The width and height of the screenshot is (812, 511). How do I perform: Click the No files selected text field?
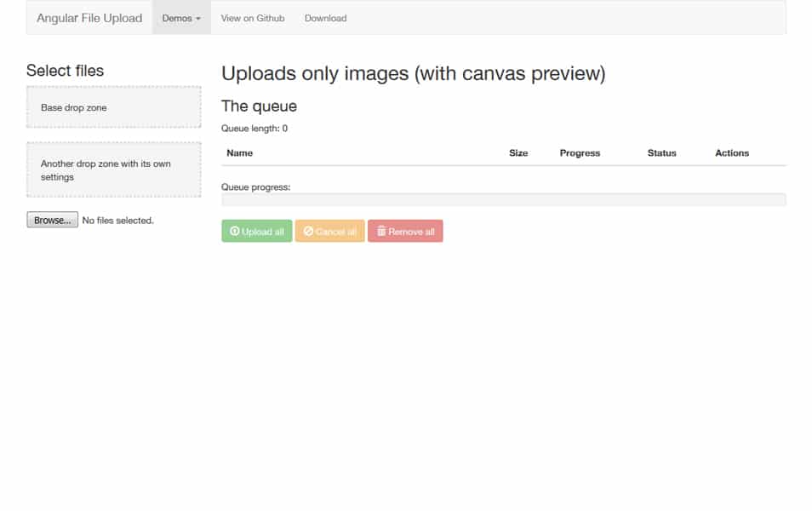tap(117, 220)
